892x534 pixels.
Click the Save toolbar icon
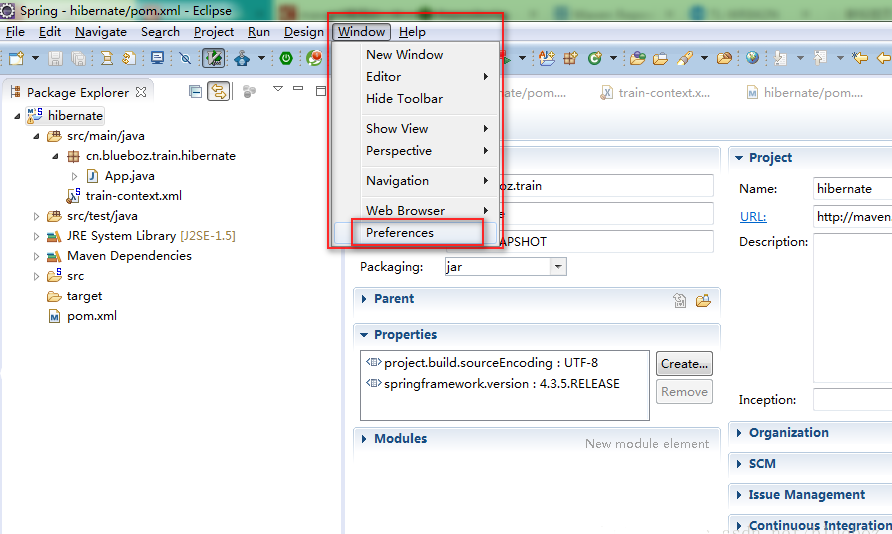coord(55,58)
